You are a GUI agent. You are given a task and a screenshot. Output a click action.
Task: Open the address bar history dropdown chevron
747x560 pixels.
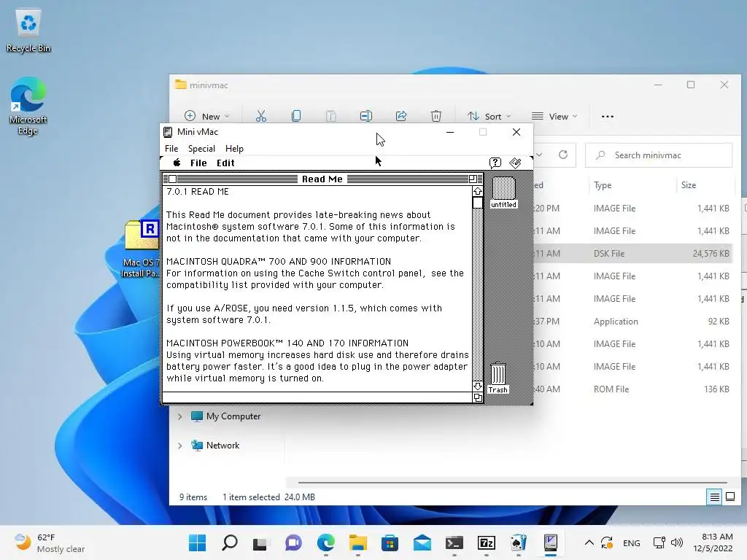click(x=540, y=155)
